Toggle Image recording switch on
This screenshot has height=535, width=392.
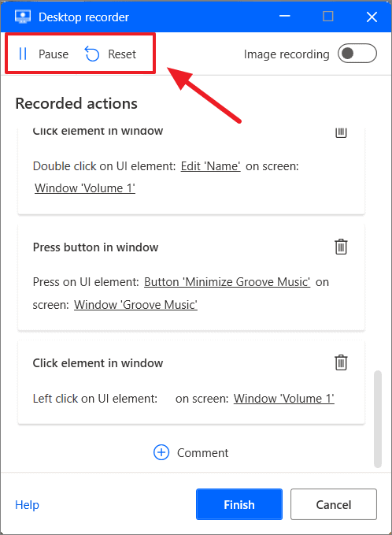357,54
